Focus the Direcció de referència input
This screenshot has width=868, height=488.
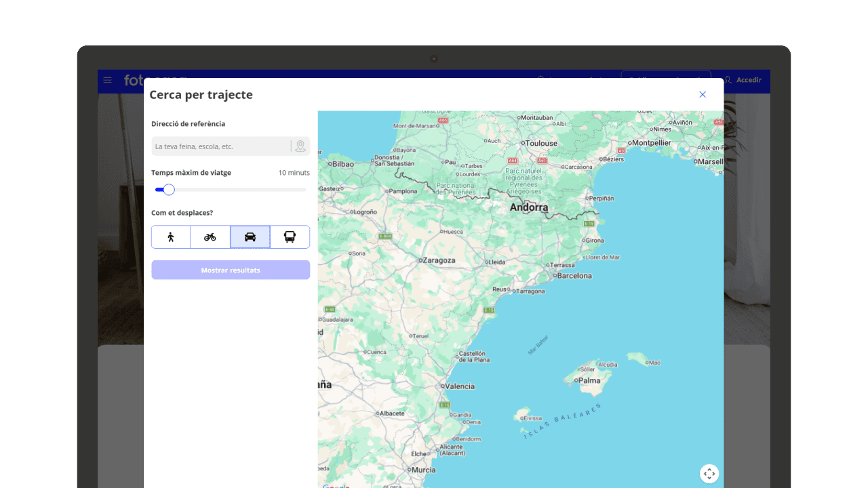(221, 146)
